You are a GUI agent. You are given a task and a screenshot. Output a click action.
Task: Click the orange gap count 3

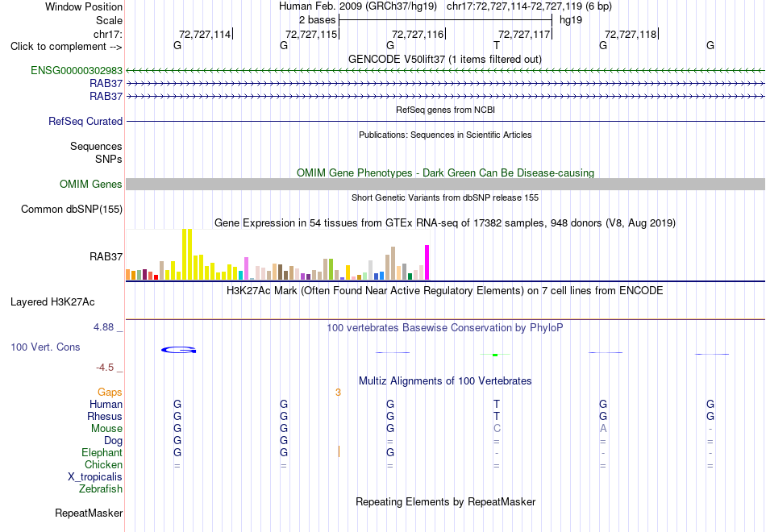[x=338, y=393]
